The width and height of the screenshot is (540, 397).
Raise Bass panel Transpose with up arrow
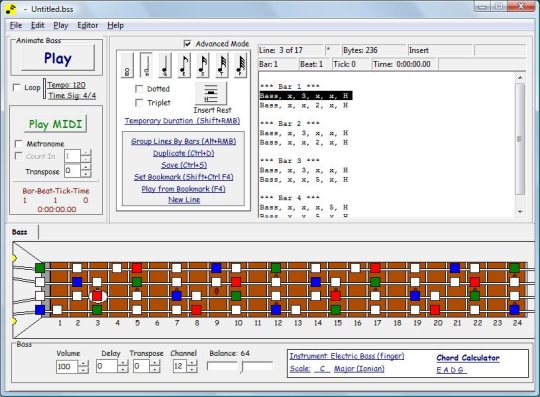(x=155, y=363)
